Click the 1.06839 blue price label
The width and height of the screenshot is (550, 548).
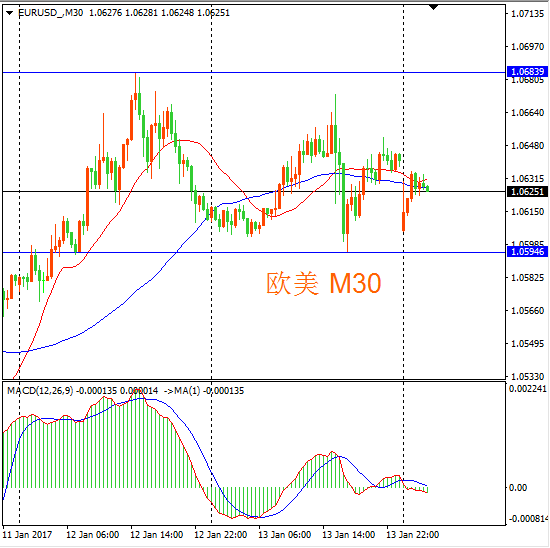point(527,72)
